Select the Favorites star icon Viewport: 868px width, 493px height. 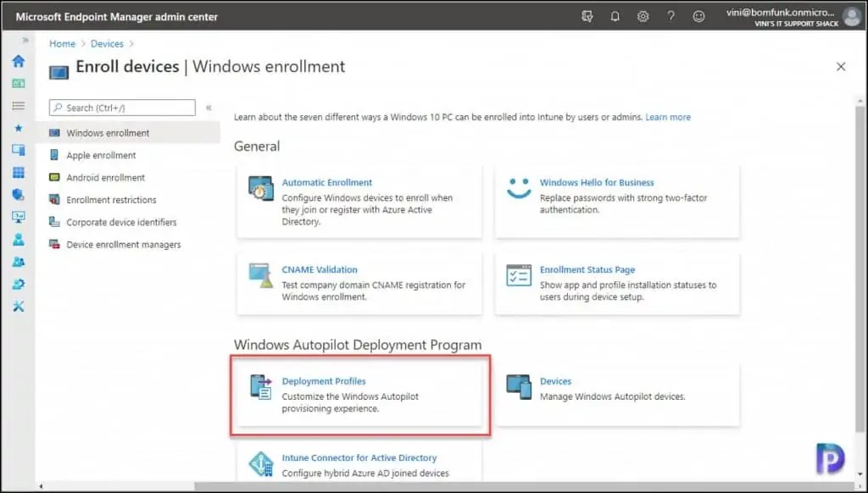(19, 127)
